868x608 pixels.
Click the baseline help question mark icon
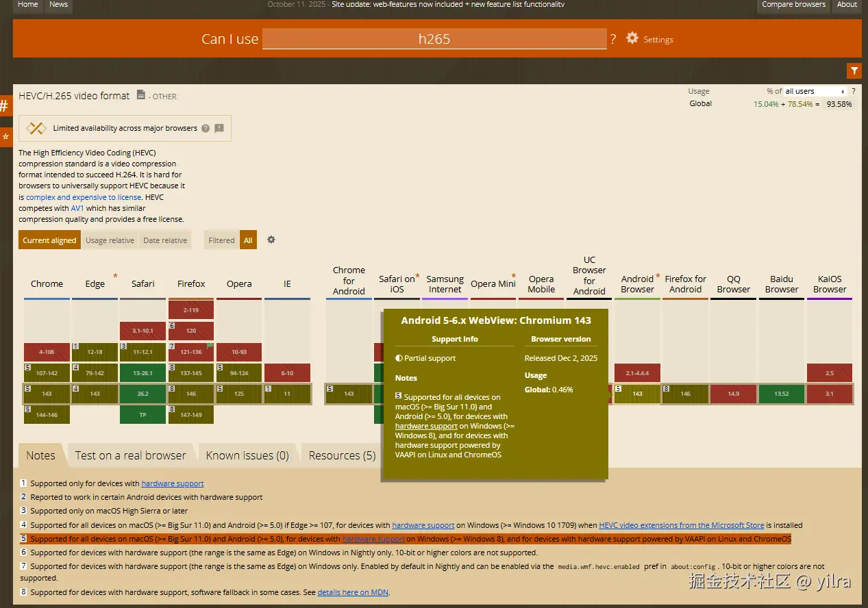[x=206, y=128]
